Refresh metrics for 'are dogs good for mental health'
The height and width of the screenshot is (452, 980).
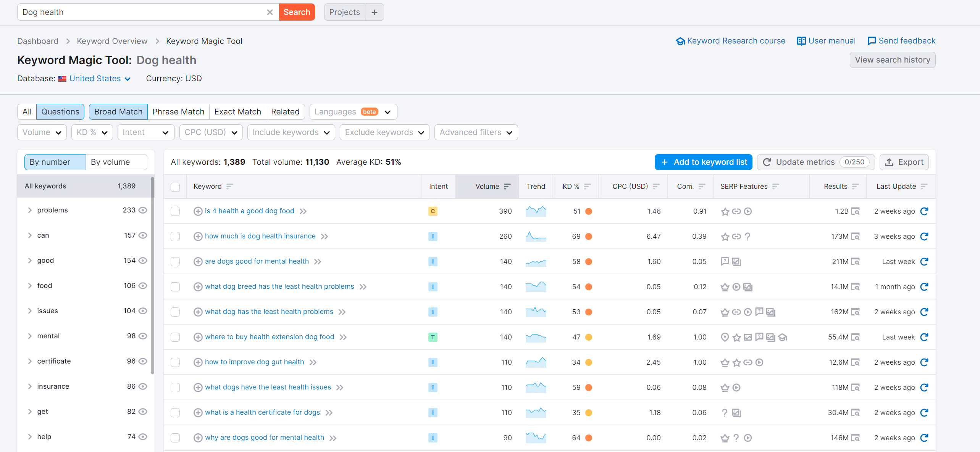tap(924, 262)
